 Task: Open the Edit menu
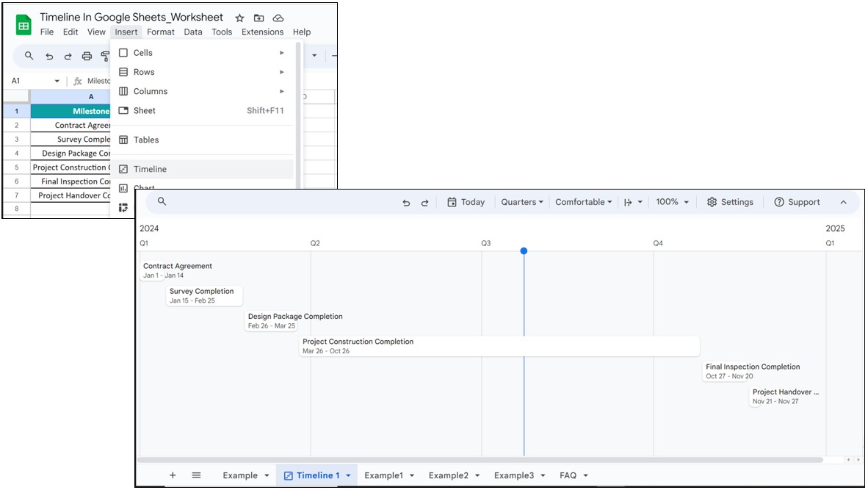point(70,32)
